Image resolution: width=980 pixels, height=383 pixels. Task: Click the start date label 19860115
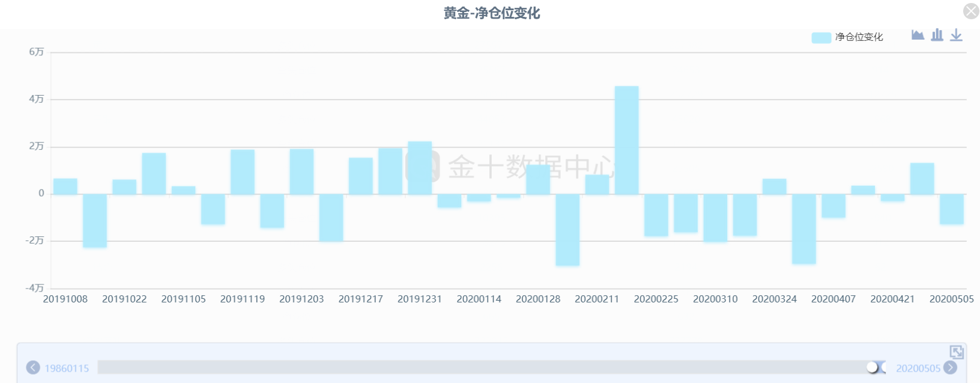pyautogui.click(x=67, y=368)
